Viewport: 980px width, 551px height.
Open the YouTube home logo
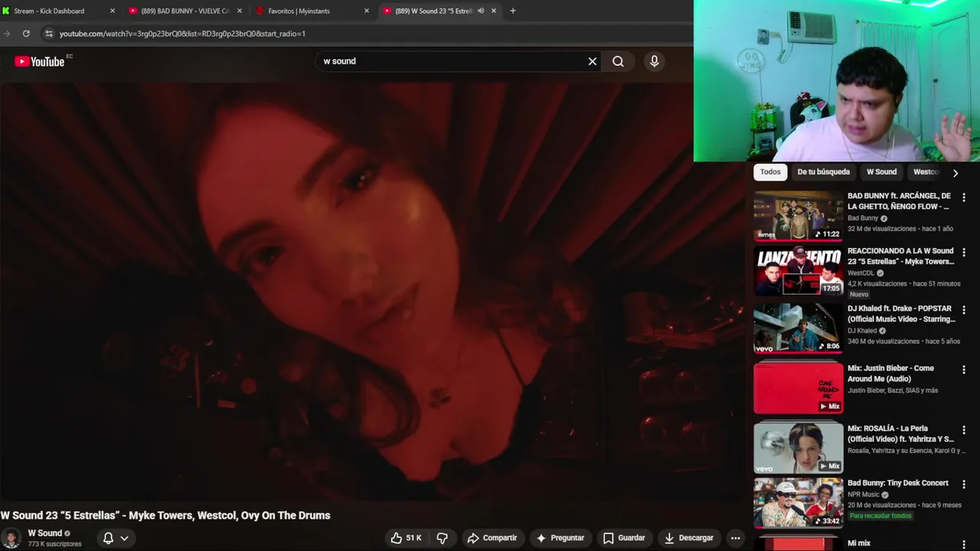point(39,61)
